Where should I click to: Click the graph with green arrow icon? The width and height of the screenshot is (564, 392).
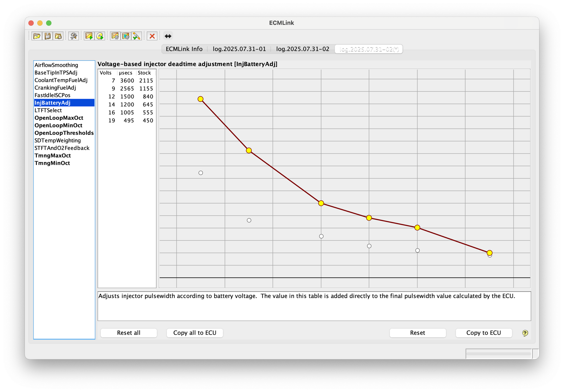click(89, 36)
